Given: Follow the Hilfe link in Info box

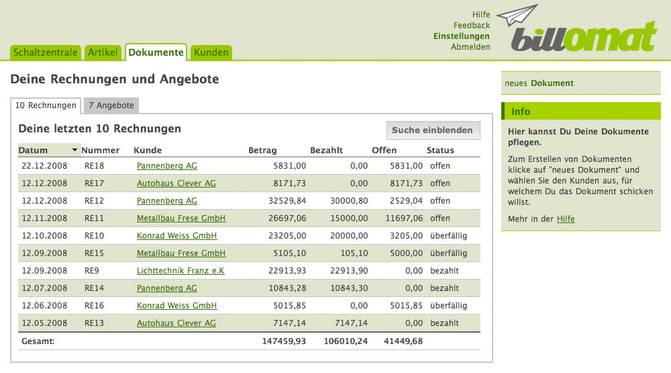Looking at the screenshot, I should [565, 219].
